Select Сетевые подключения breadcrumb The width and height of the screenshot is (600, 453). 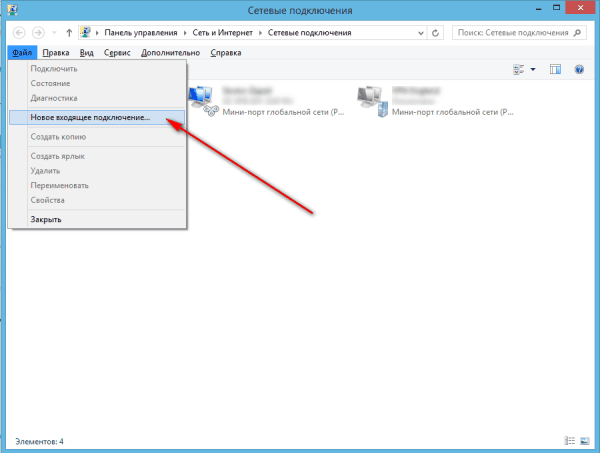pyautogui.click(x=310, y=33)
